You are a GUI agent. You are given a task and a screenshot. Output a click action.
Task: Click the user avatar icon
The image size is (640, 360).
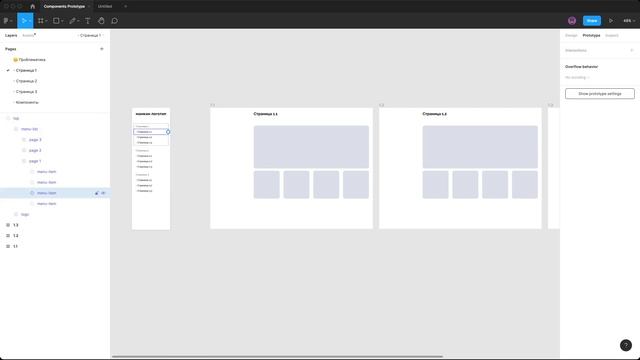pyautogui.click(x=572, y=21)
